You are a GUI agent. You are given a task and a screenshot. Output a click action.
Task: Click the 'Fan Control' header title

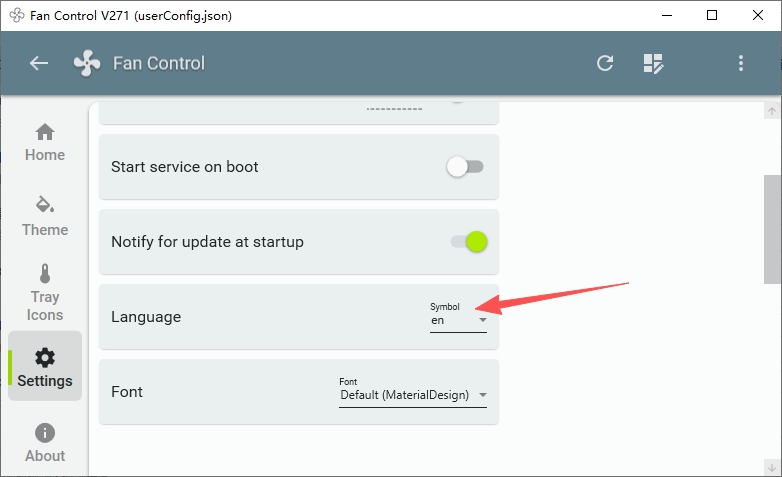159,63
